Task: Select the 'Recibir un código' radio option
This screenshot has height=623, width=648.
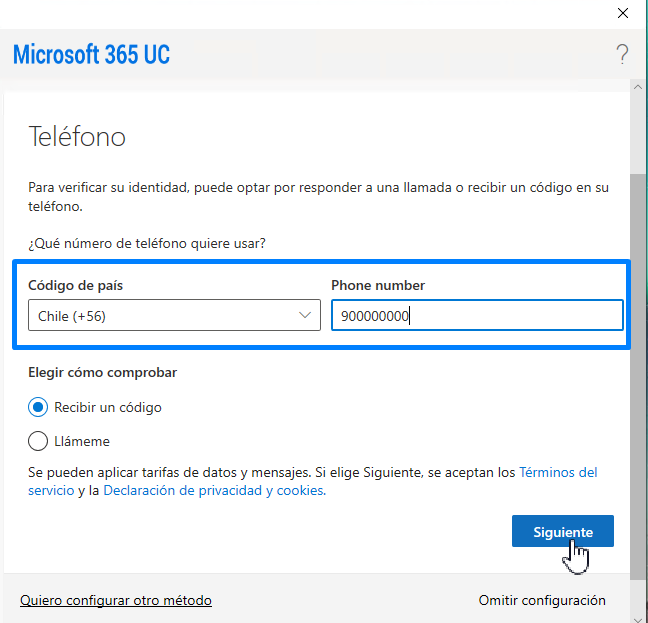Action: (38, 407)
